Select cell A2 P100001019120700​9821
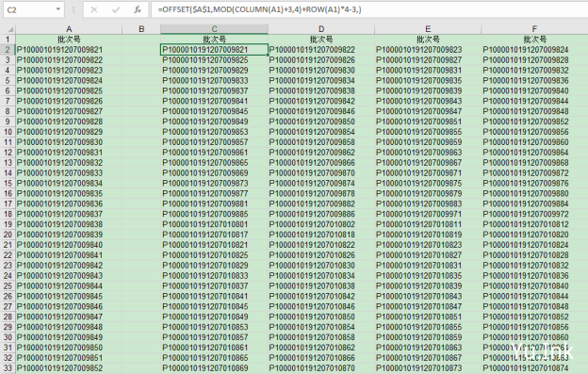This screenshot has width=588, height=374. click(x=69, y=50)
